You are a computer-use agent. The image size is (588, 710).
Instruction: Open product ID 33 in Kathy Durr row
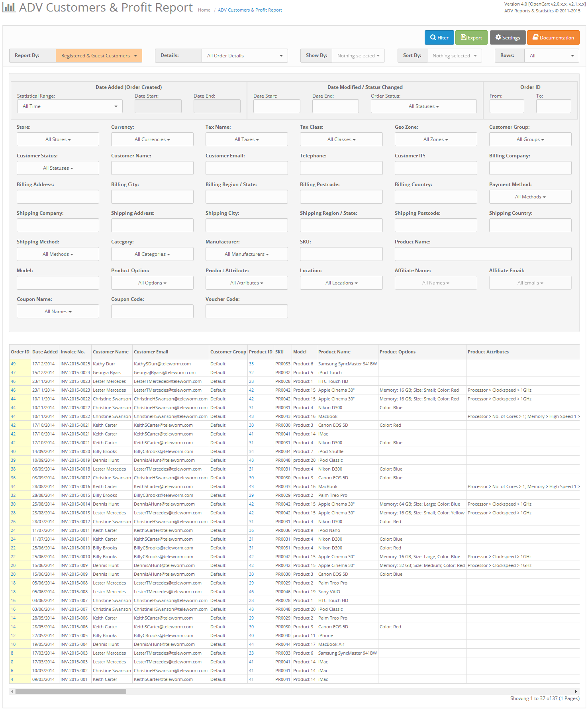(251, 364)
